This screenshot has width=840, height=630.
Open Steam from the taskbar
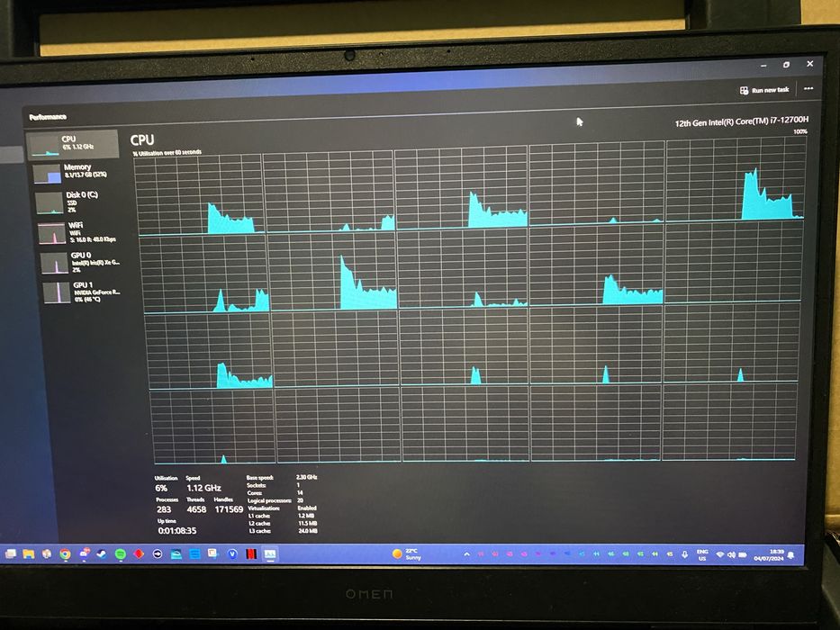pos(101,554)
